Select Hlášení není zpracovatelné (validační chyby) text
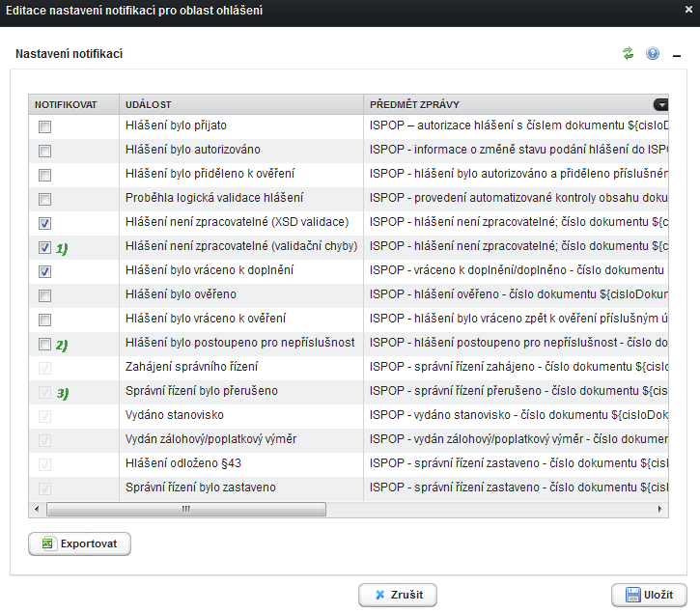The height and width of the screenshot is (613, 700). click(x=241, y=246)
